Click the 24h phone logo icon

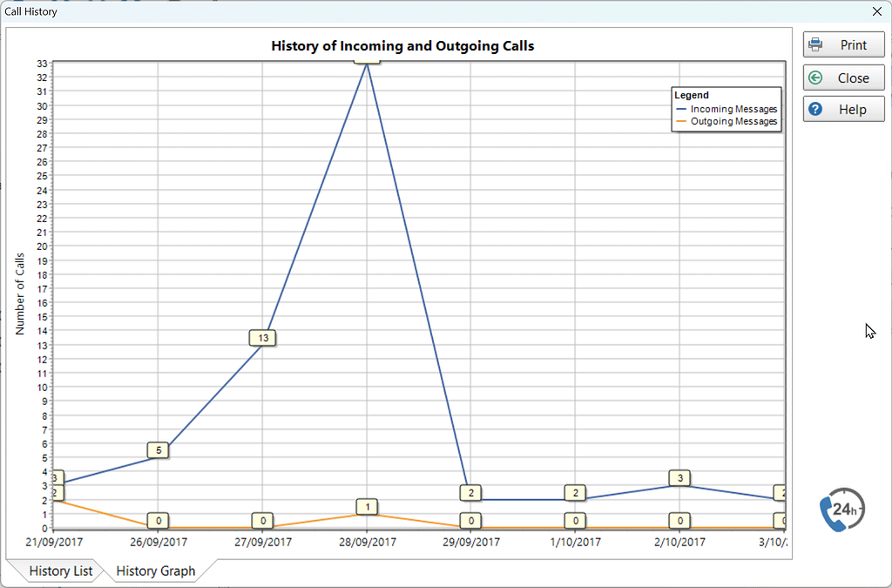[x=842, y=510]
